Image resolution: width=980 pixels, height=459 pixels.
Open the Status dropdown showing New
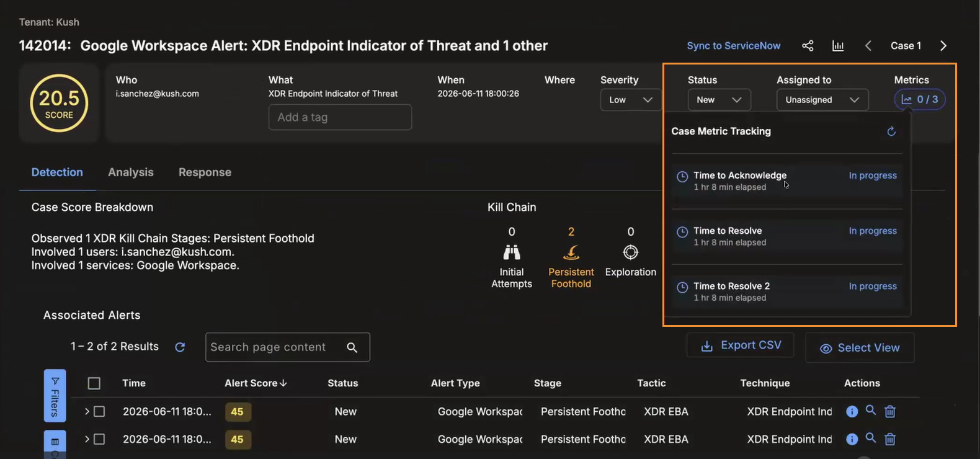coord(719,100)
